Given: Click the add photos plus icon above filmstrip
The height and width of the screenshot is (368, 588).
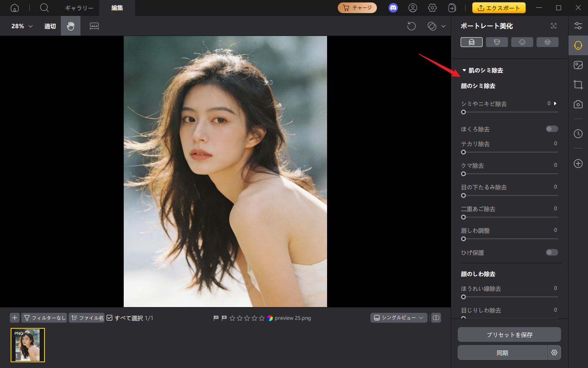Looking at the screenshot, I should 15,318.
